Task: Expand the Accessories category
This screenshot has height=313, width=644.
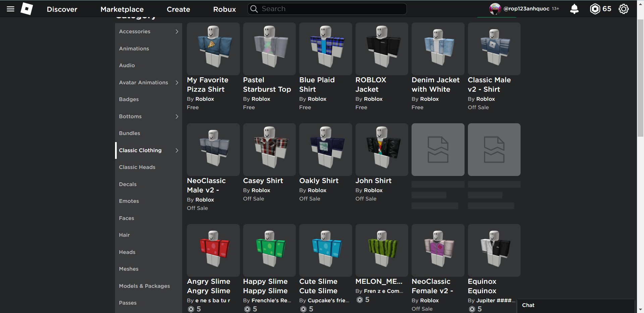Action: click(149, 32)
